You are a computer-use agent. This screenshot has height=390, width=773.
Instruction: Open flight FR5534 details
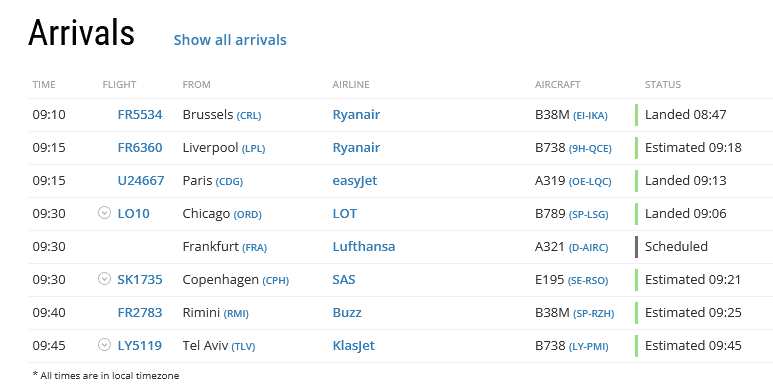click(x=140, y=115)
